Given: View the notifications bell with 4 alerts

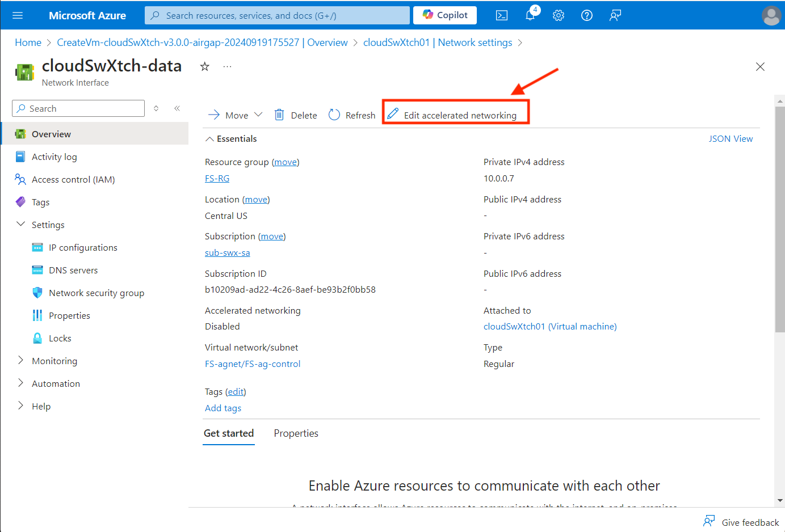Looking at the screenshot, I should pyautogui.click(x=530, y=15).
